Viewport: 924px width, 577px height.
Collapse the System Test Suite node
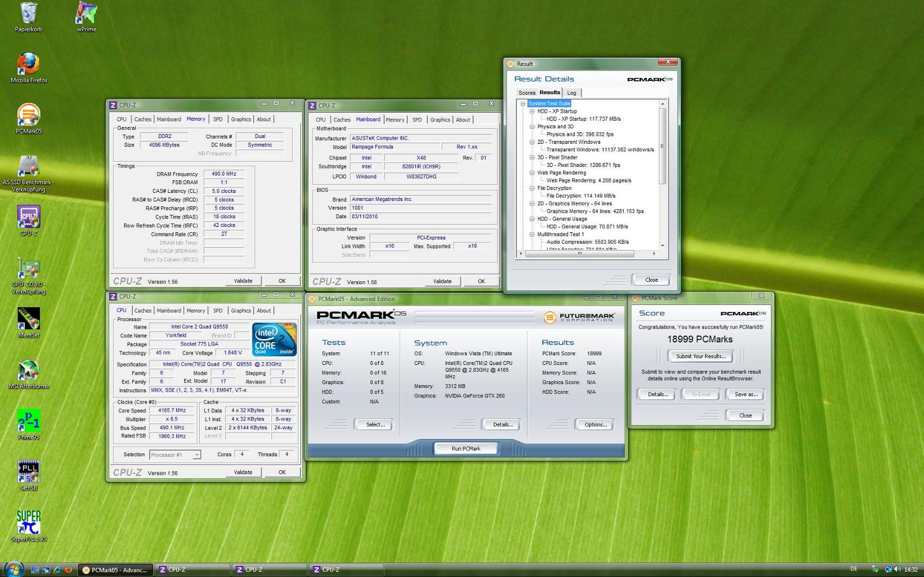[523, 103]
